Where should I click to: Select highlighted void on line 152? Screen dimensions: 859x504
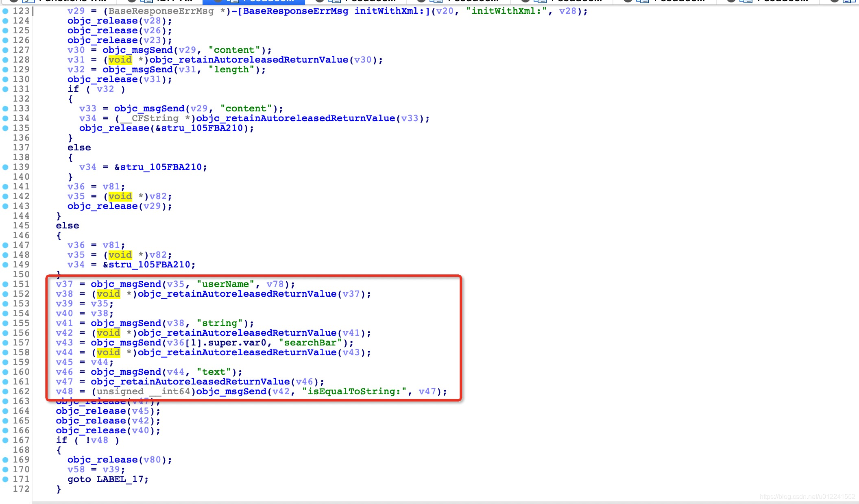point(108,294)
